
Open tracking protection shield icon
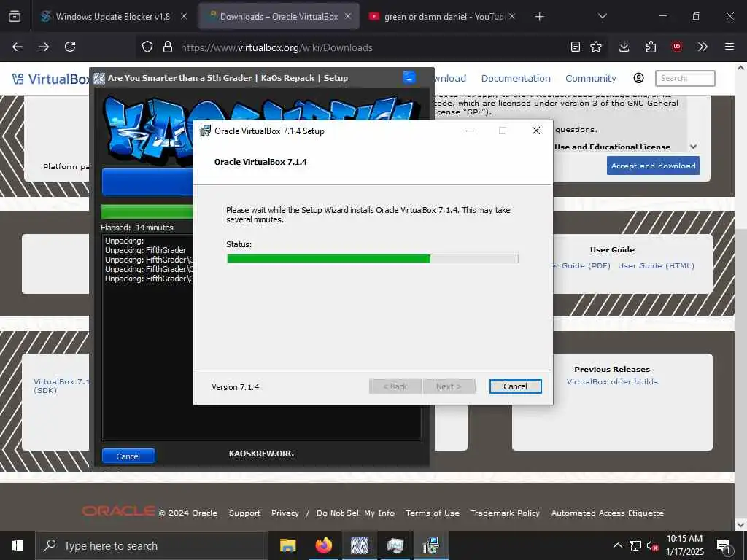pyautogui.click(x=147, y=47)
